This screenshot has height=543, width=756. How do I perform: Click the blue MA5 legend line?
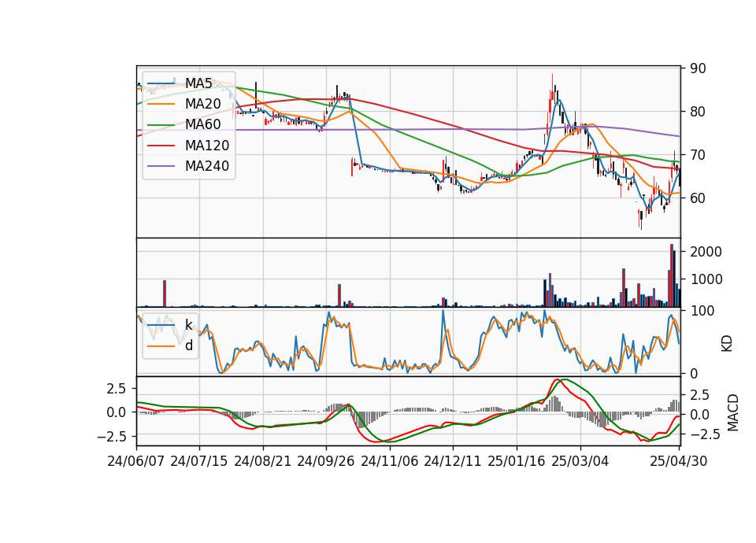[x=161, y=83]
